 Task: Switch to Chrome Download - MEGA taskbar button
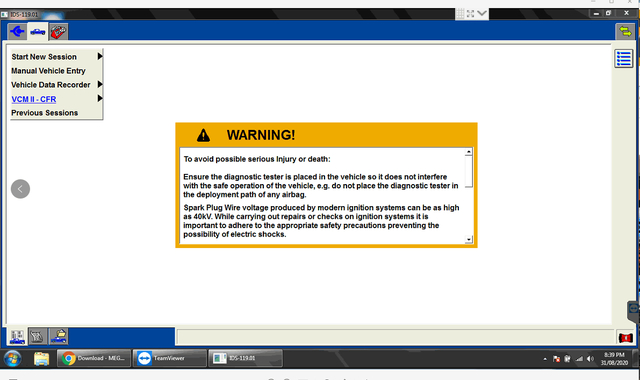(94, 358)
